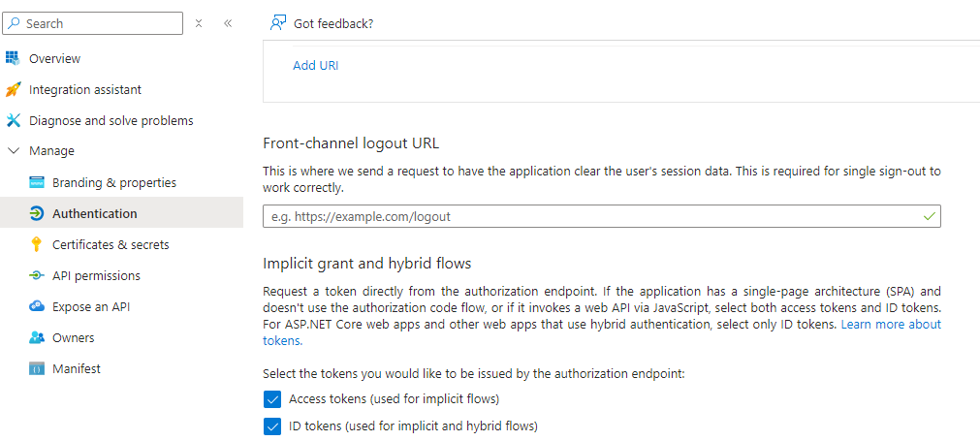The image size is (980, 441).
Task: Uncheck the Access tokens checkbox
Action: click(272, 398)
